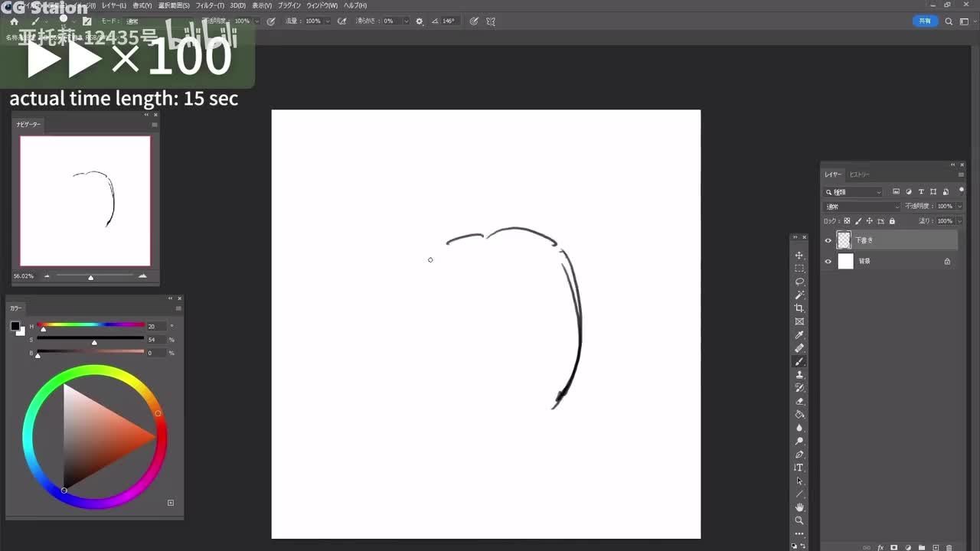Viewport: 980px width, 551px height.
Task: Select the Line shape tool
Action: [799, 494]
